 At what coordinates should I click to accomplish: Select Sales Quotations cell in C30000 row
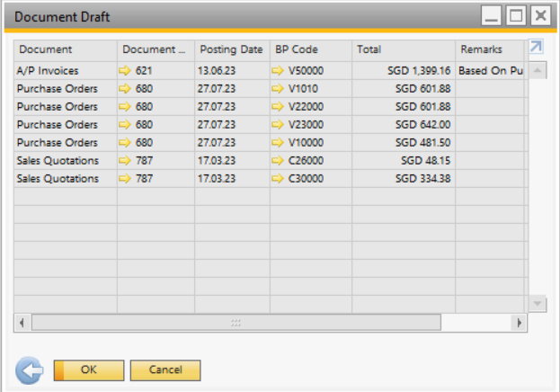[x=66, y=178]
